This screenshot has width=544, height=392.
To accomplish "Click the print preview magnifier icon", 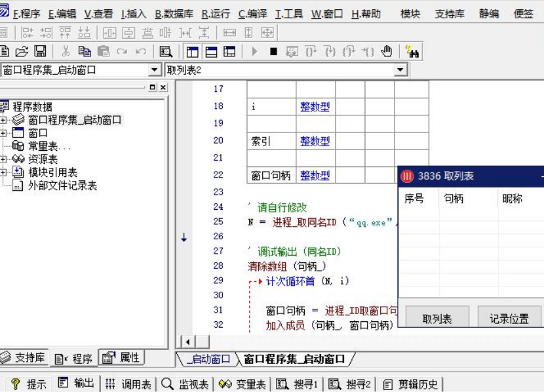I will [x=166, y=52].
